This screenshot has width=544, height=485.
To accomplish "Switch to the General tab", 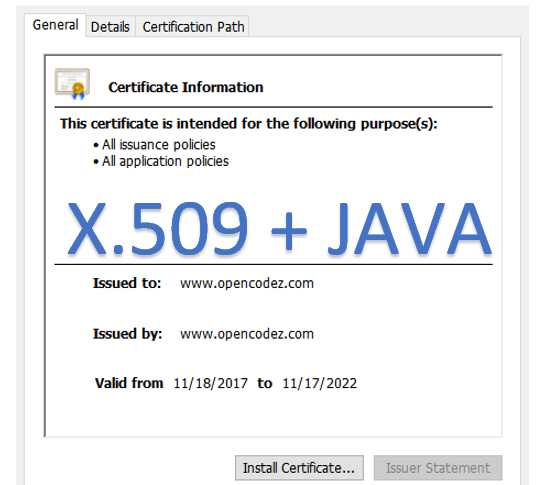I will point(55,25).
